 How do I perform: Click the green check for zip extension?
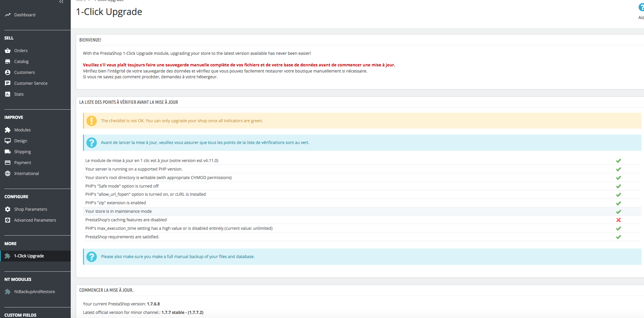click(618, 203)
